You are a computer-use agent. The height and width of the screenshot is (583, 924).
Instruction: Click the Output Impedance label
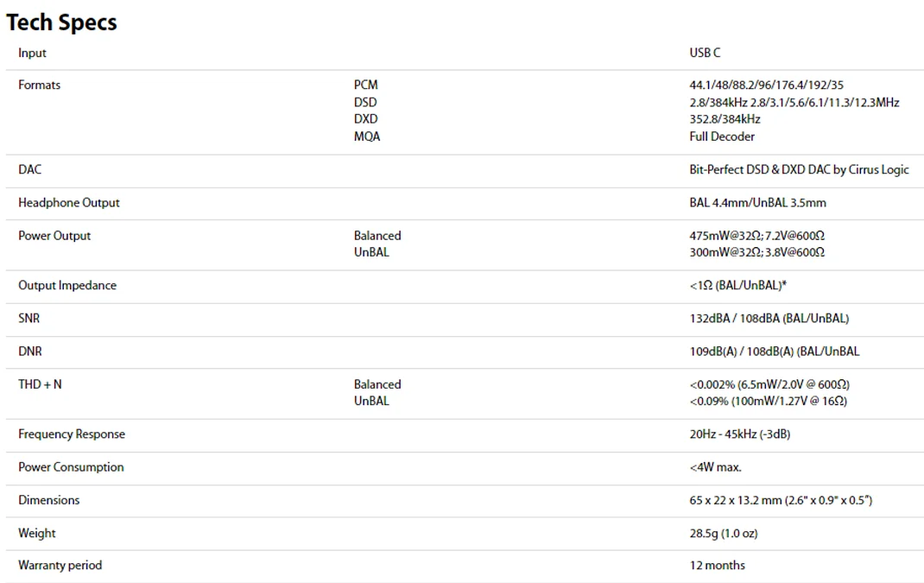(67, 286)
